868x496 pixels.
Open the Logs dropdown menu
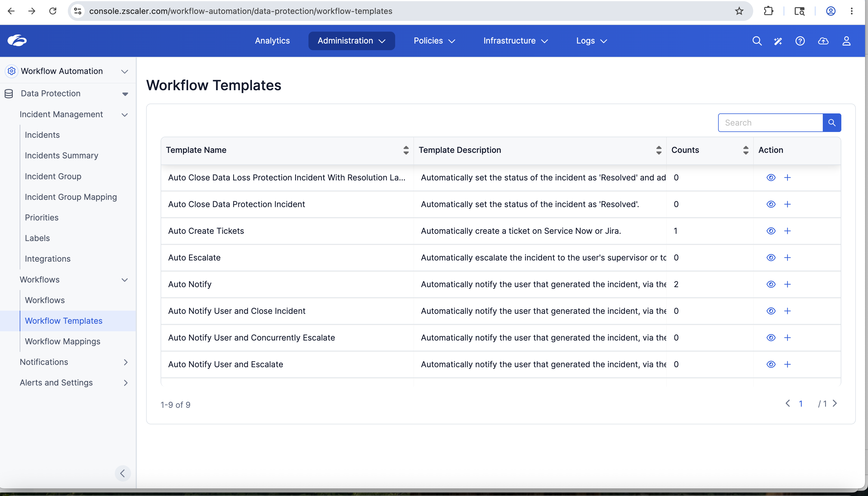point(592,41)
